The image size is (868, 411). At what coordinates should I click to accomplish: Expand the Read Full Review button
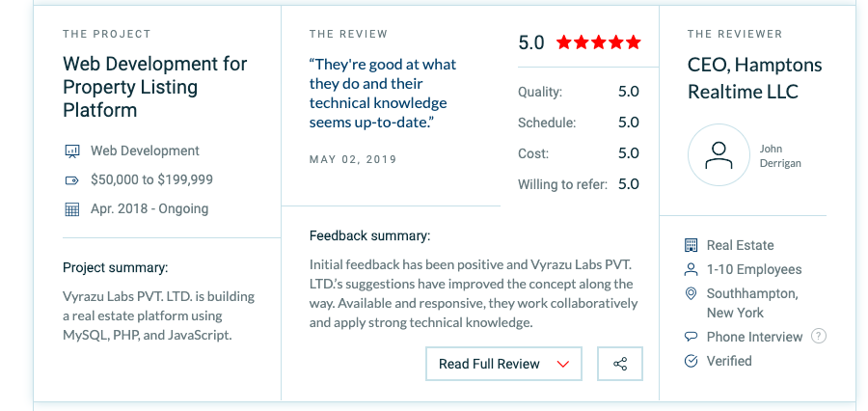pos(491,364)
